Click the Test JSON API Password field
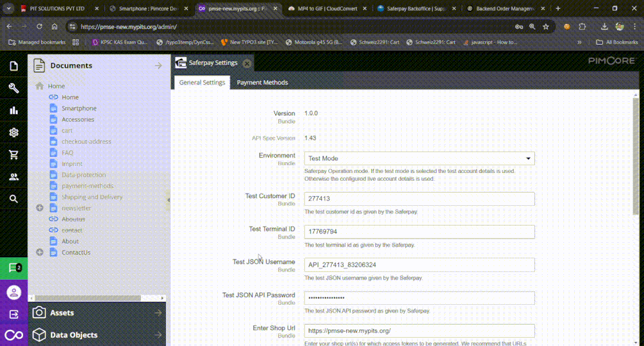 (x=420, y=298)
